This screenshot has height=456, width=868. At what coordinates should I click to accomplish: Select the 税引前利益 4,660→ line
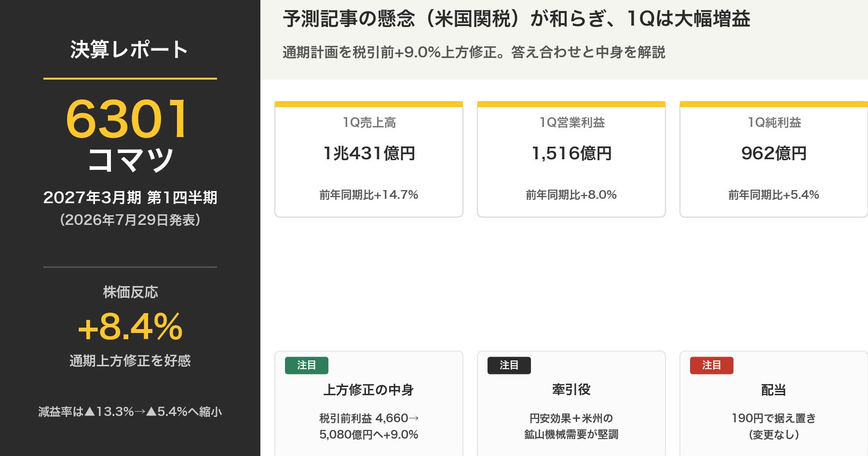tap(369, 418)
